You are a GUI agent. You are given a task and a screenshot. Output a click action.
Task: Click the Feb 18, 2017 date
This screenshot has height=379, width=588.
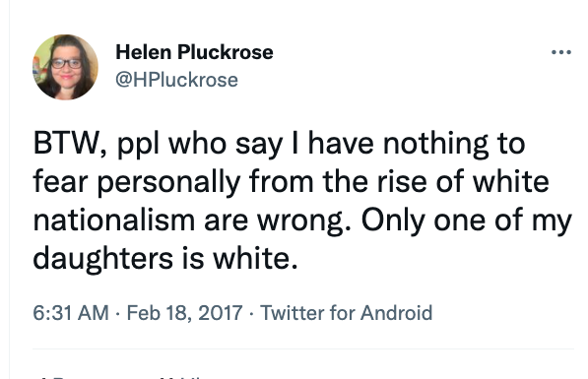(184, 313)
